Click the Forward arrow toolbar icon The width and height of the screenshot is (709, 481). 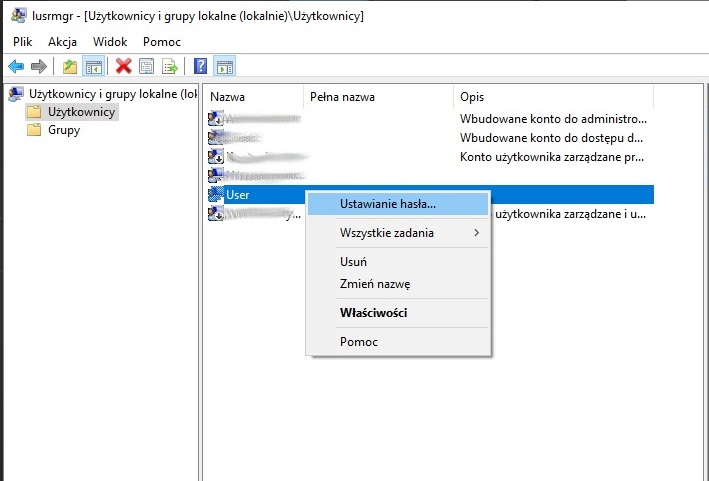pyautogui.click(x=39, y=66)
